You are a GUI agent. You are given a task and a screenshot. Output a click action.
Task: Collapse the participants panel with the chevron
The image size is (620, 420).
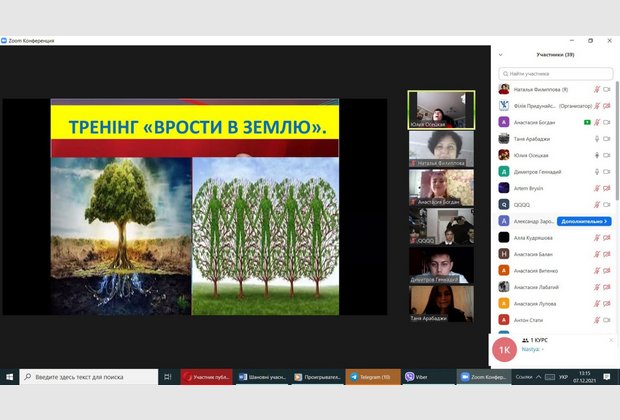[501, 55]
